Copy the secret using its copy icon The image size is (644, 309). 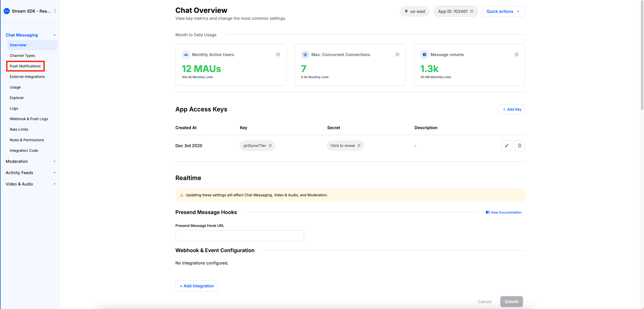click(x=359, y=145)
